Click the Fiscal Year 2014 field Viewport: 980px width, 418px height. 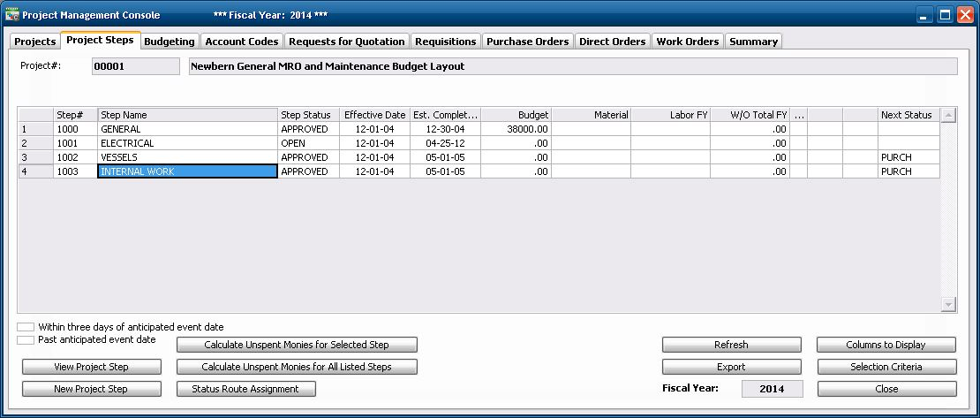point(772,389)
